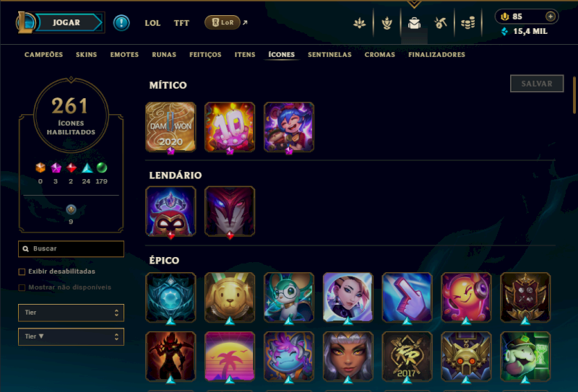578x392 pixels.
Task: Open the collection backpack icon
Action: (414, 23)
